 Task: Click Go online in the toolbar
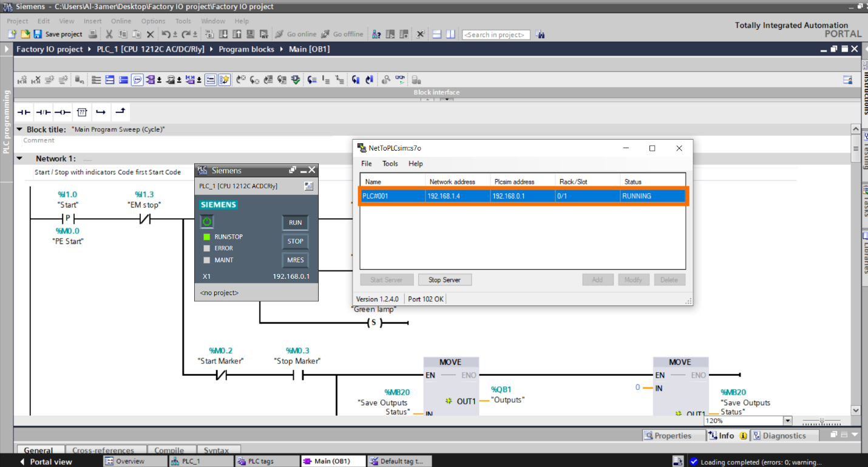(296, 35)
